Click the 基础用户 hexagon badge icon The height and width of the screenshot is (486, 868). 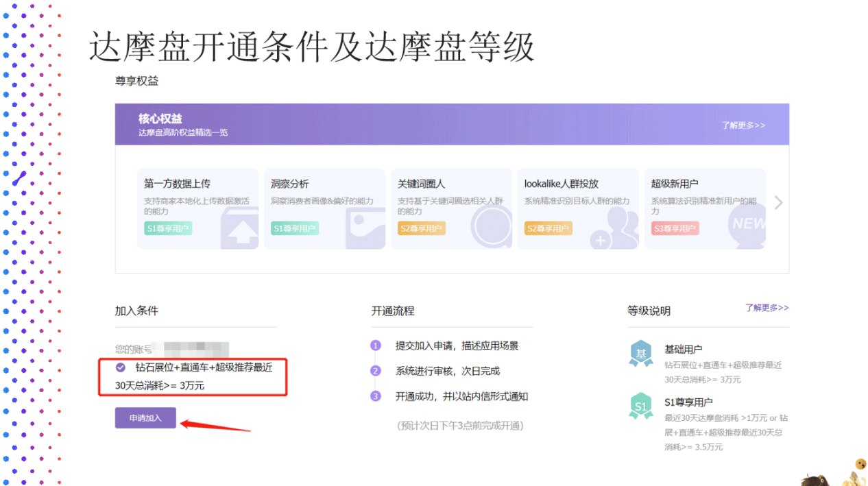[x=641, y=354]
